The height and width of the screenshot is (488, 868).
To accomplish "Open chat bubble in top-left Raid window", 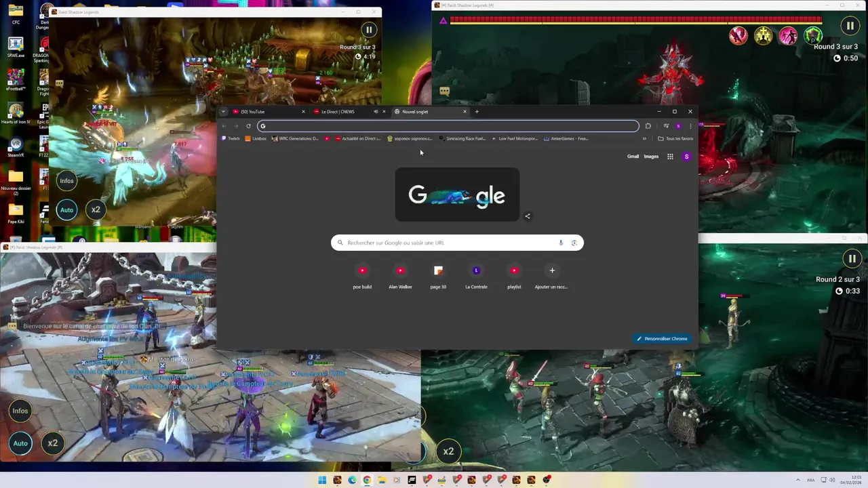I will click(60, 84).
